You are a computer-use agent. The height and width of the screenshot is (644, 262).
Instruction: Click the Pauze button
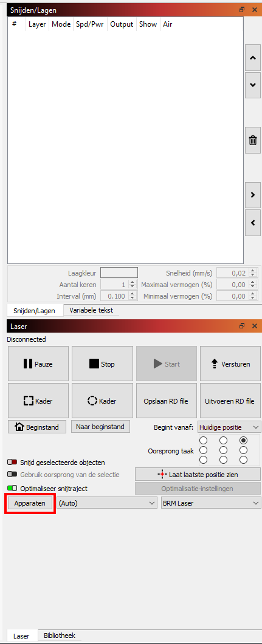click(x=38, y=364)
